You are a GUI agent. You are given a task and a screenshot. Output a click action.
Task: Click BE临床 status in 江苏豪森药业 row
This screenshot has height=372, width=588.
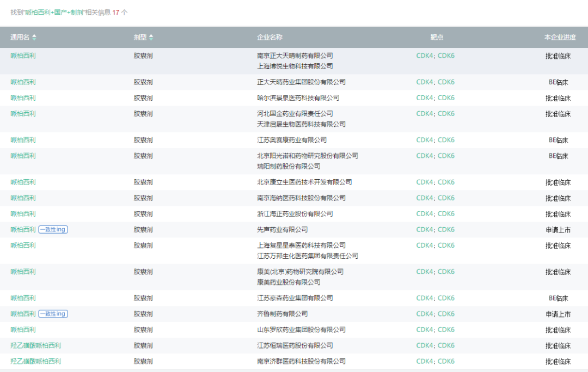point(559,298)
